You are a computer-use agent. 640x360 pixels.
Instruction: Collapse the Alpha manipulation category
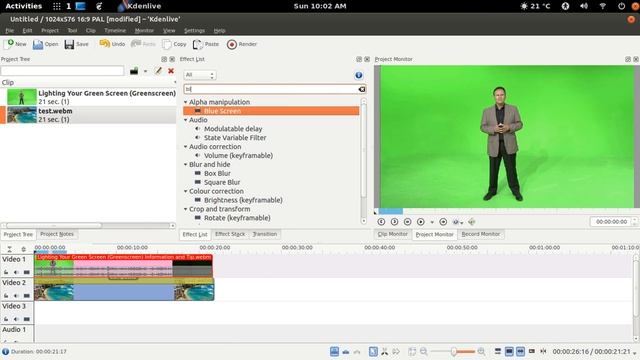186,102
